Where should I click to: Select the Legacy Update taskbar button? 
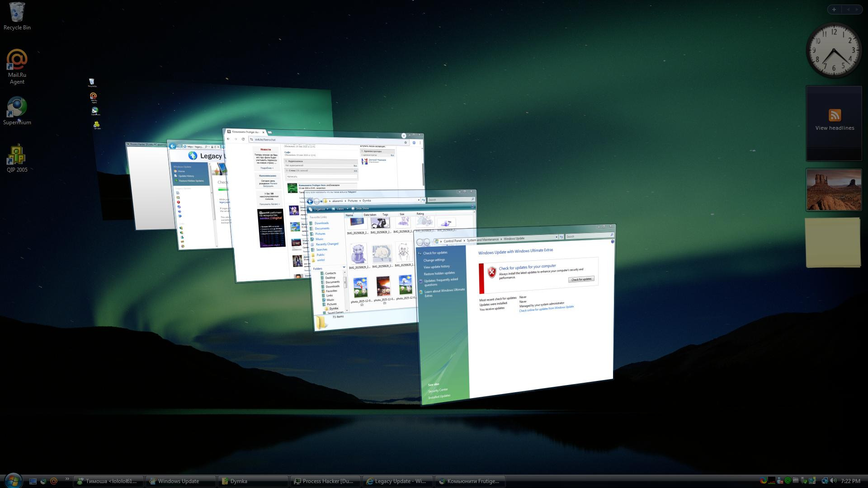(x=398, y=481)
